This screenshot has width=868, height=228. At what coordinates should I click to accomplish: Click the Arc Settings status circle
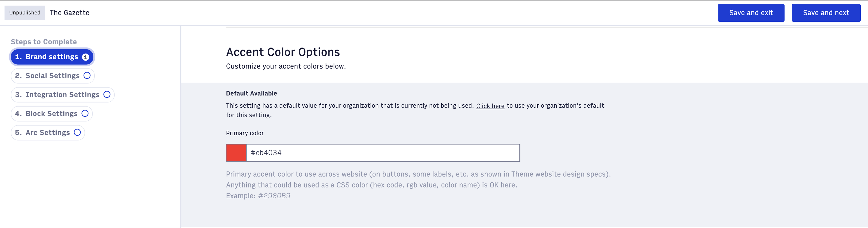pos(77,133)
